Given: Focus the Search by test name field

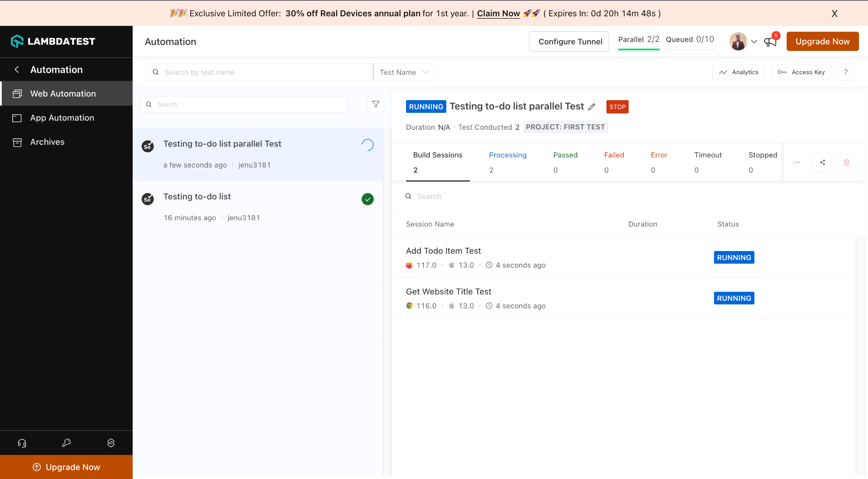Looking at the screenshot, I should click(260, 72).
